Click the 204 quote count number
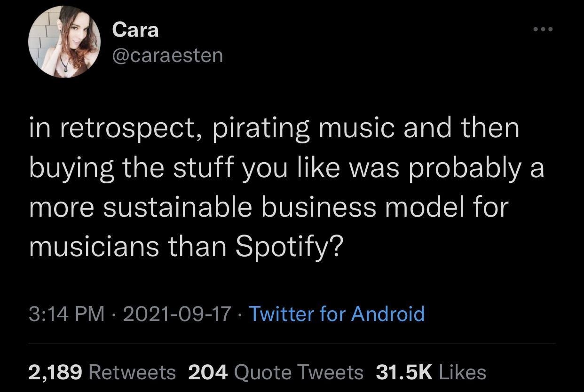This screenshot has height=392, width=584. 208,372
